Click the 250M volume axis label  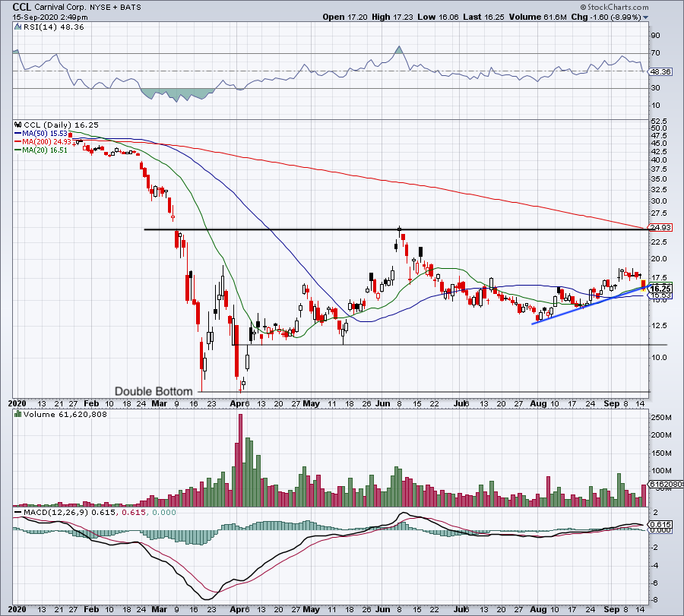coord(661,418)
